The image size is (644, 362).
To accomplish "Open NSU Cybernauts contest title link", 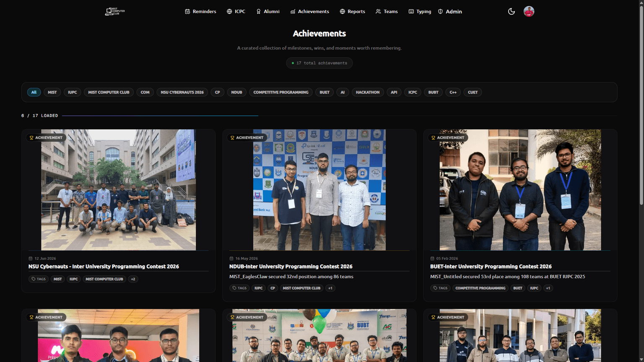I will pos(104,266).
